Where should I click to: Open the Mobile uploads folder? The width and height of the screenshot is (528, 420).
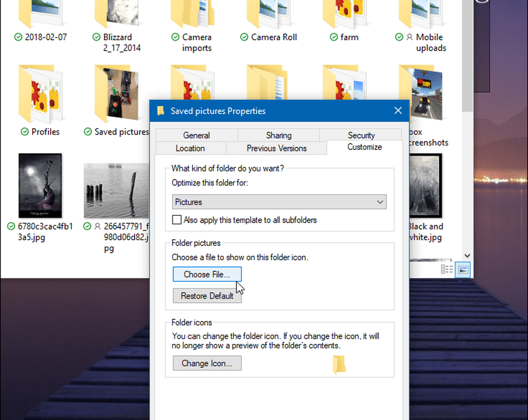coord(420,14)
